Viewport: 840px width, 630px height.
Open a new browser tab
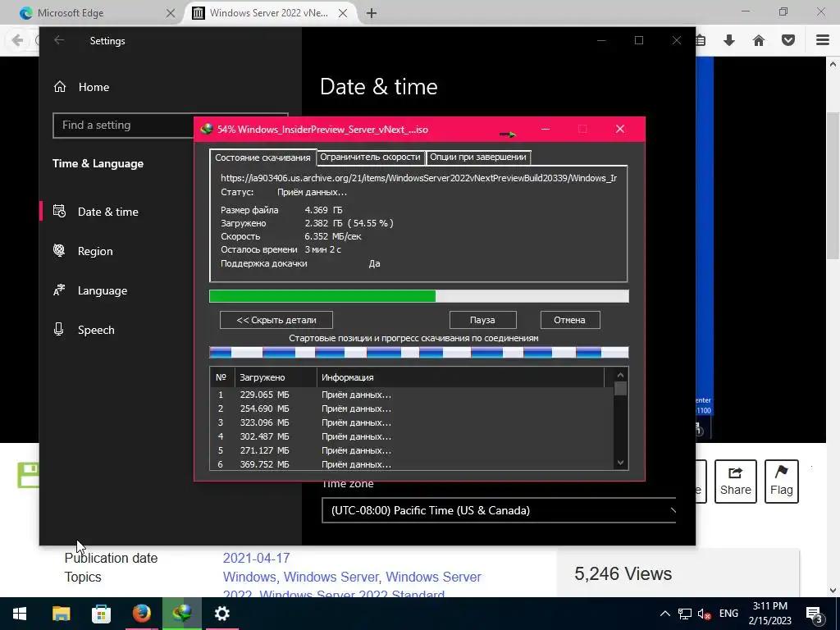(x=372, y=13)
